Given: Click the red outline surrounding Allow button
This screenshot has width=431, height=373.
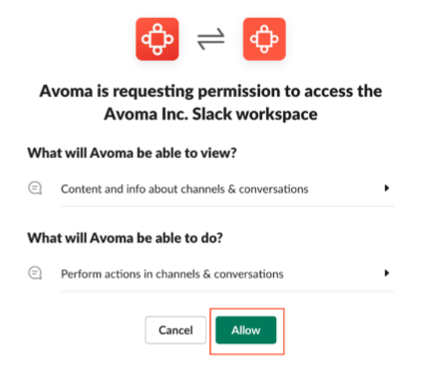Looking at the screenshot, I should pos(247,309).
